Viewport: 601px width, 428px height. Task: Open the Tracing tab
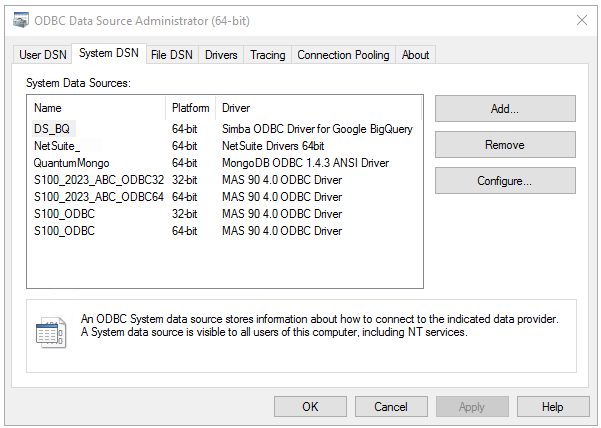point(267,55)
